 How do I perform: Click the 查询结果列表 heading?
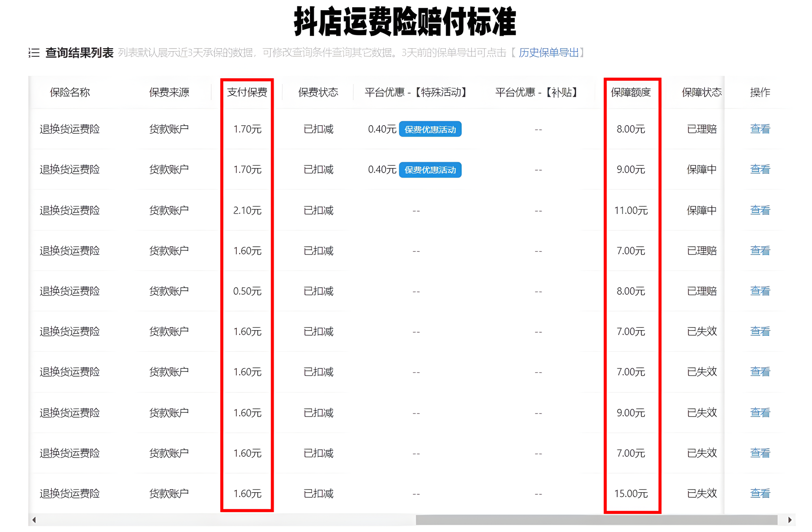click(80, 52)
